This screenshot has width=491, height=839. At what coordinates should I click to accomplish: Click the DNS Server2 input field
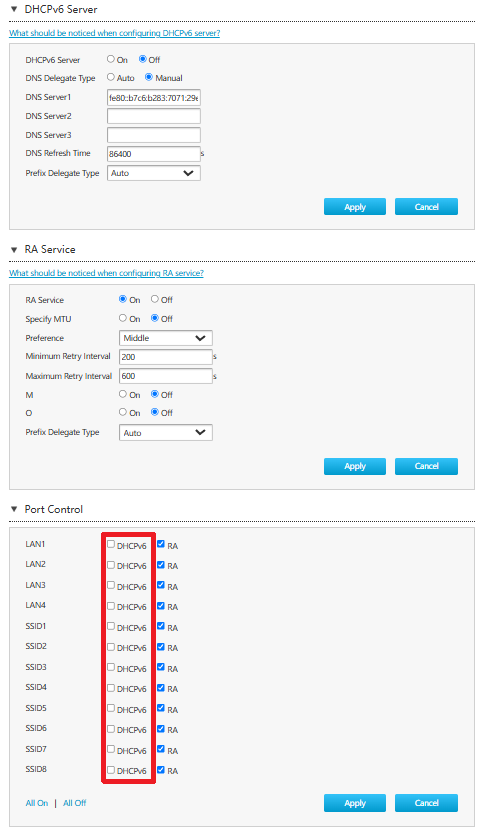[154, 116]
